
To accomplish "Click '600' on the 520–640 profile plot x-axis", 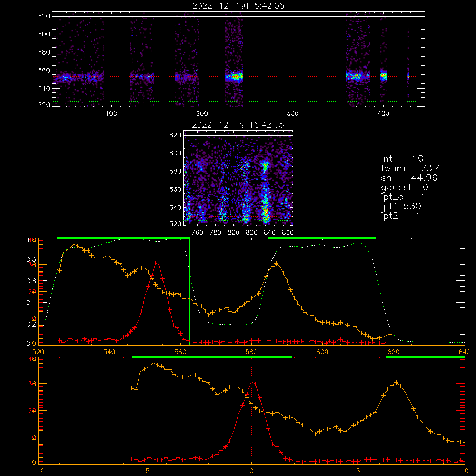I will tap(322, 352).
